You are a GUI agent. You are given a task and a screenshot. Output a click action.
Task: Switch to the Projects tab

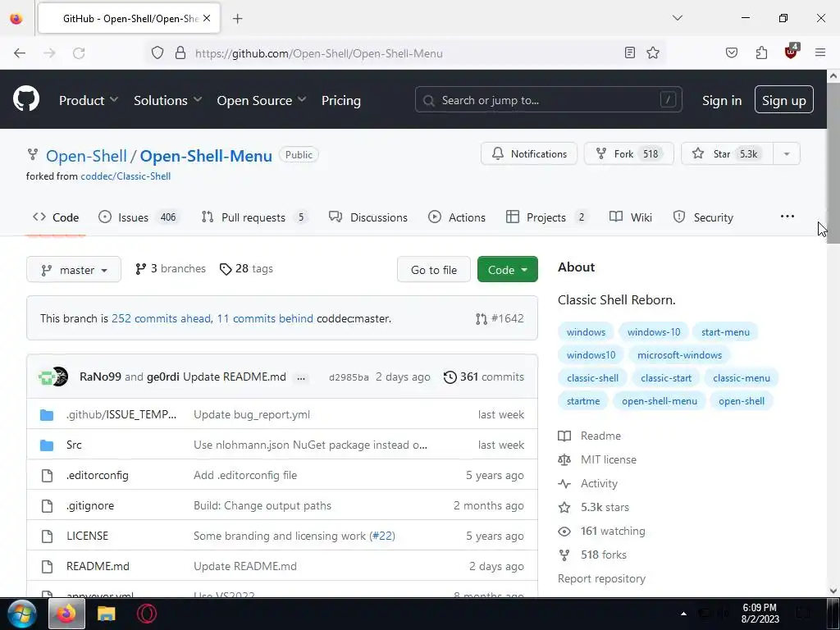point(547,217)
